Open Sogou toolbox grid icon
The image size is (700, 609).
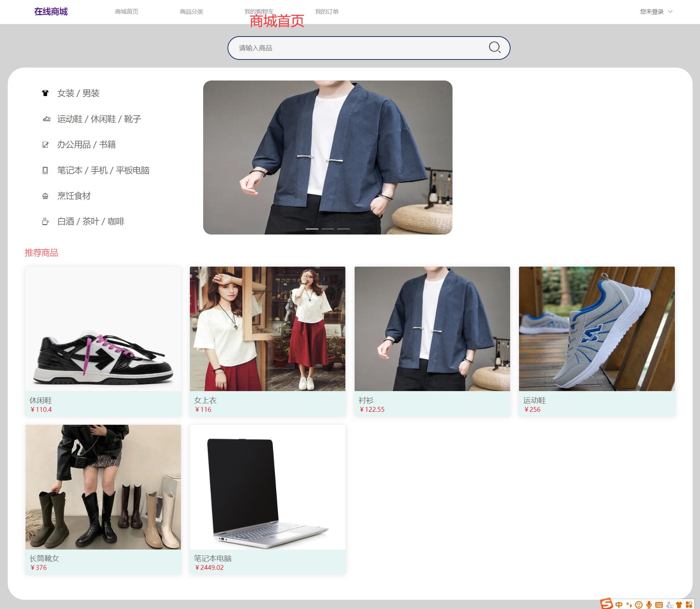click(689, 605)
